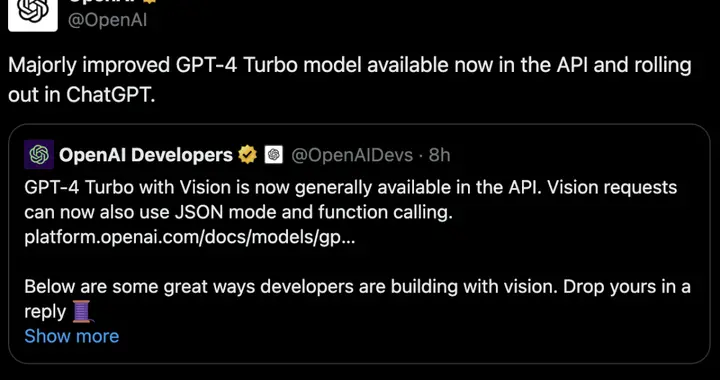Open the OpenAI Developers display name

(146, 156)
